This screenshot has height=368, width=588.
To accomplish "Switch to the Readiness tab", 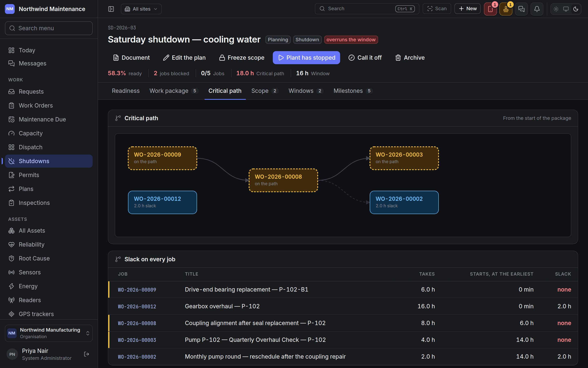I will [x=126, y=91].
